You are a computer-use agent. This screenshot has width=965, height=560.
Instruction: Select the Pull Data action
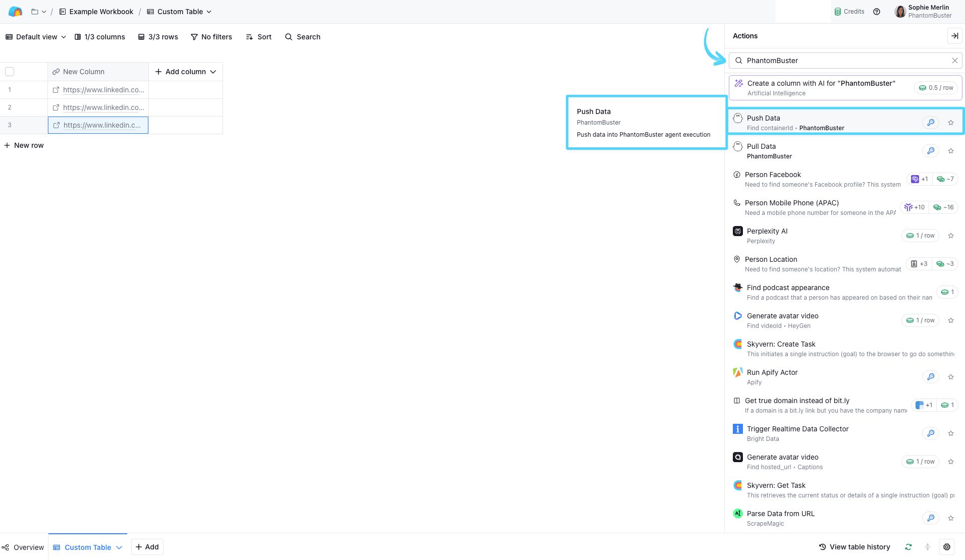pos(845,150)
